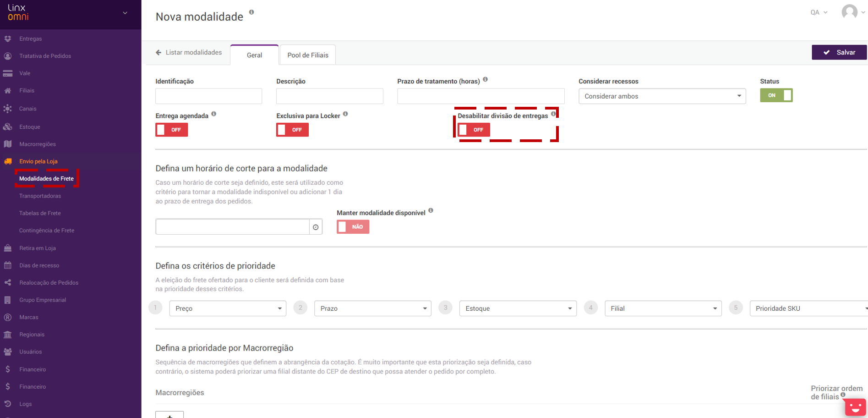Open the priority 3 Estoque dropdown
The width and height of the screenshot is (868, 418).
click(518, 308)
